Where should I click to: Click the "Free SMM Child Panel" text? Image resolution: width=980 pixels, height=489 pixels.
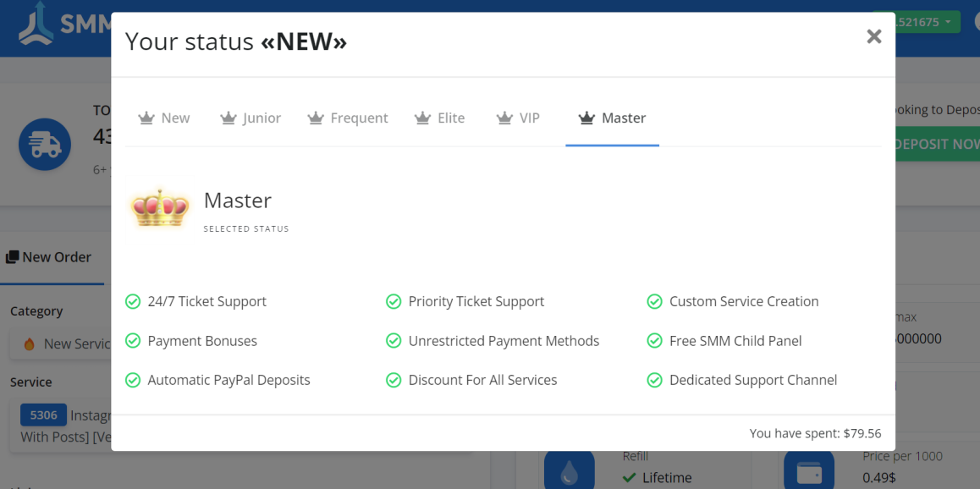[x=735, y=341]
